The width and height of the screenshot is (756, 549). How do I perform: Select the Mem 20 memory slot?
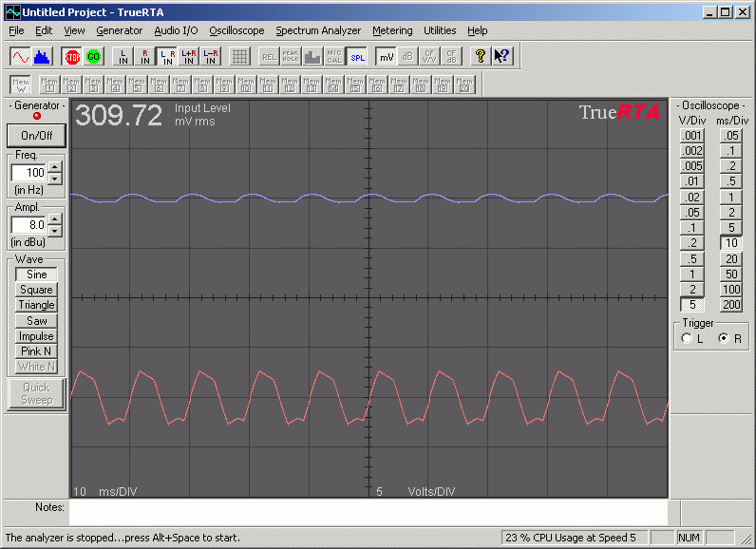point(464,85)
